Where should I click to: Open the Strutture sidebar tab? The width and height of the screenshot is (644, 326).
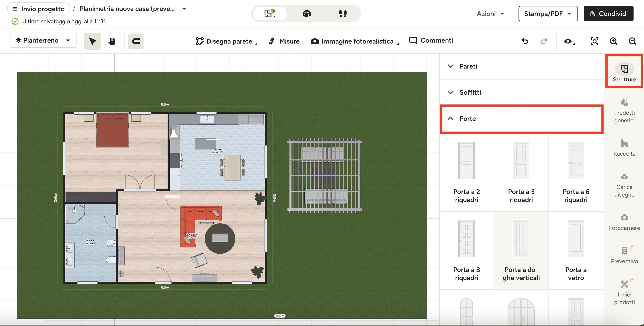click(624, 72)
